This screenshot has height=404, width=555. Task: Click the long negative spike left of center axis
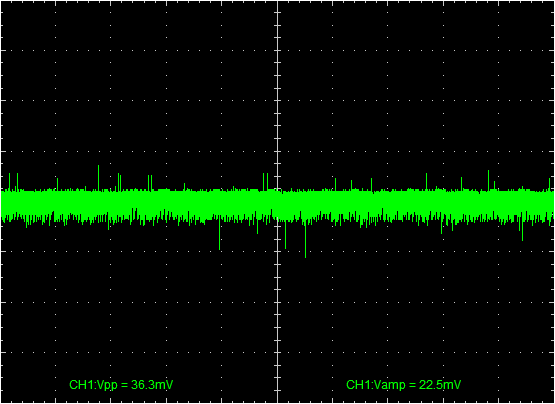point(219,234)
